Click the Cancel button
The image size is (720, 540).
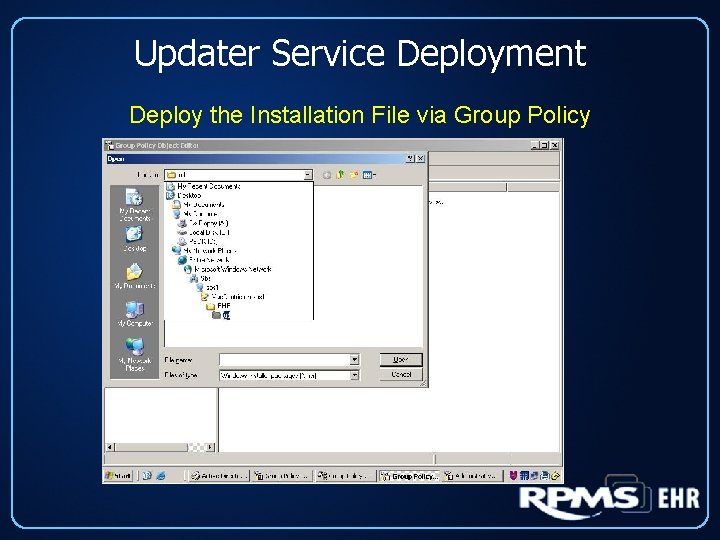pos(401,375)
